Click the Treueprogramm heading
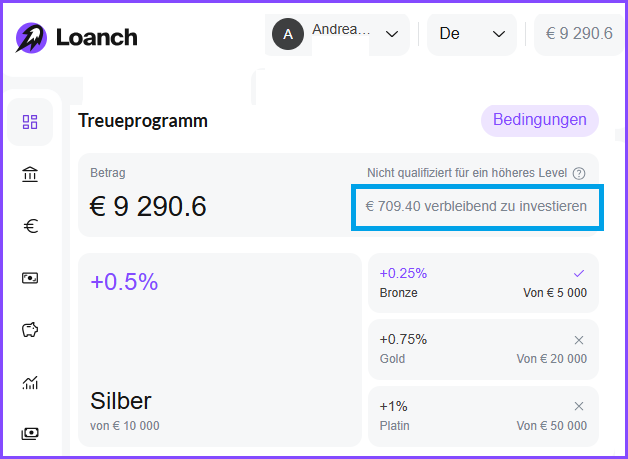Viewport: 628px width, 459px height. click(x=143, y=121)
